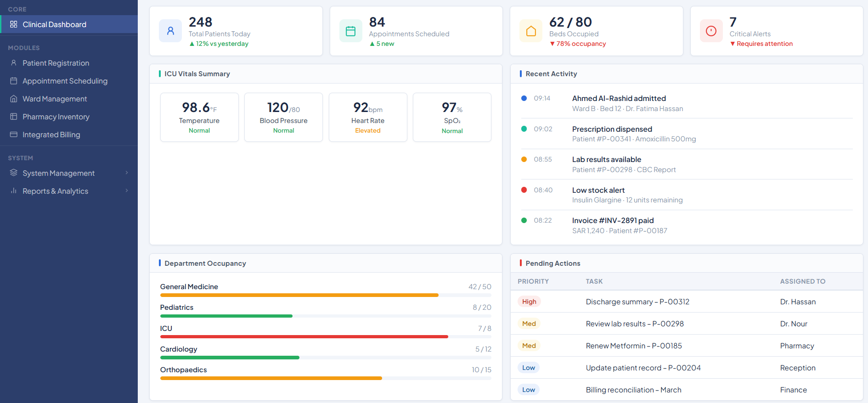Click the Critical Alerts warning icon
Image resolution: width=868 pixels, height=403 pixels.
711,31
